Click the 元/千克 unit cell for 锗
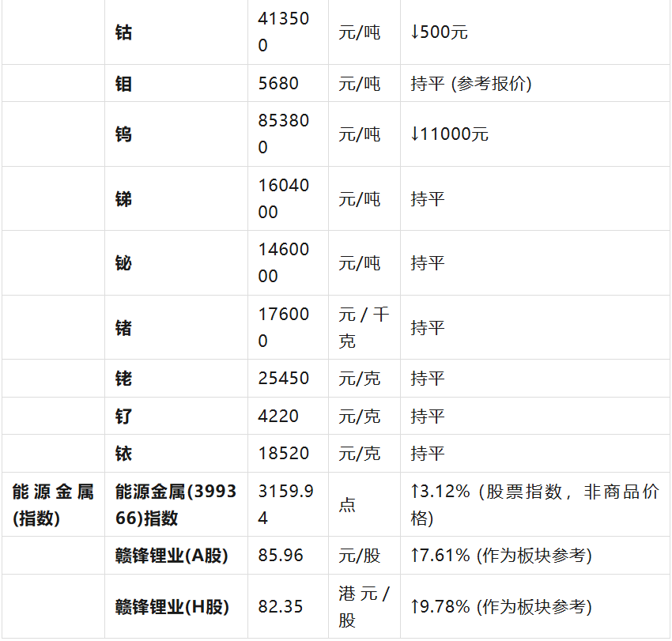672x641 pixels. (x=364, y=327)
